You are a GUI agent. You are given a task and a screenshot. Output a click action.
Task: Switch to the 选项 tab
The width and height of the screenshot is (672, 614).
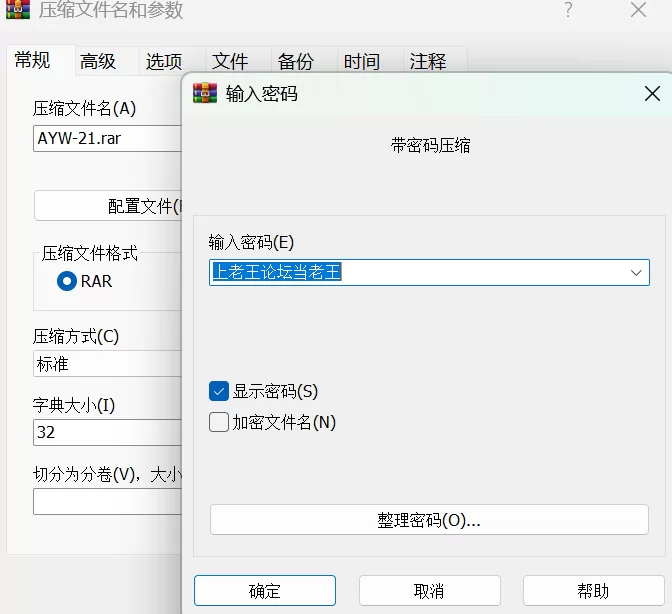pyautogui.click(x=164, y=61)
